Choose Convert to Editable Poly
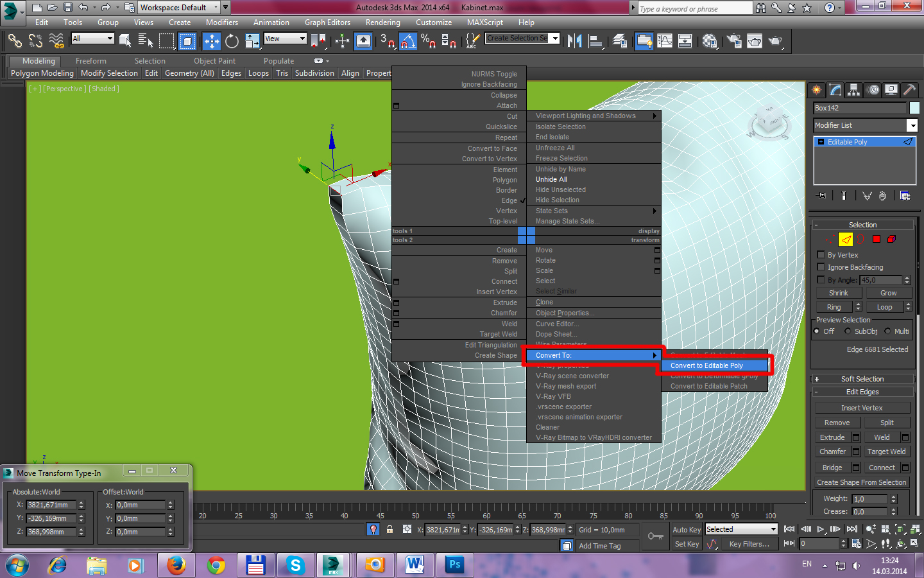Viewport: 924px width, 578px height. point(715,365)
